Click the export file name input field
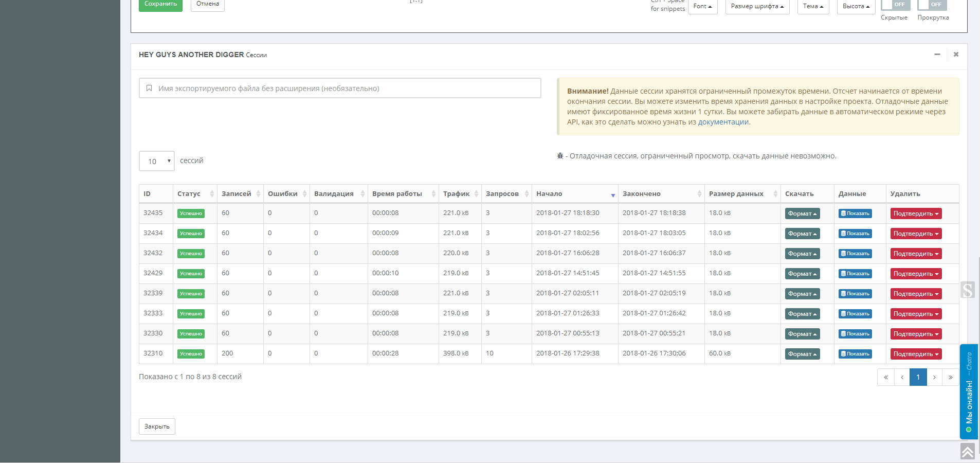 coord(340,88)
